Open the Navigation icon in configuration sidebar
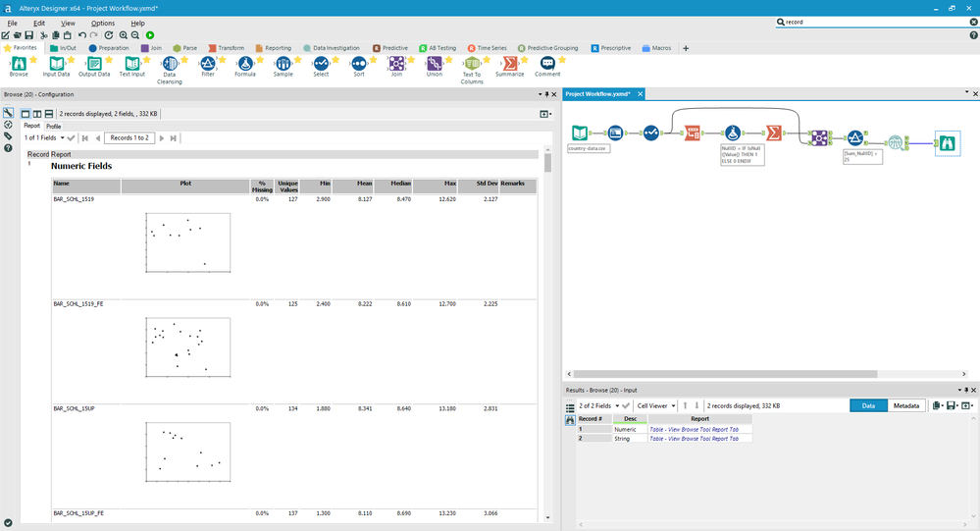 coord(8,125)
